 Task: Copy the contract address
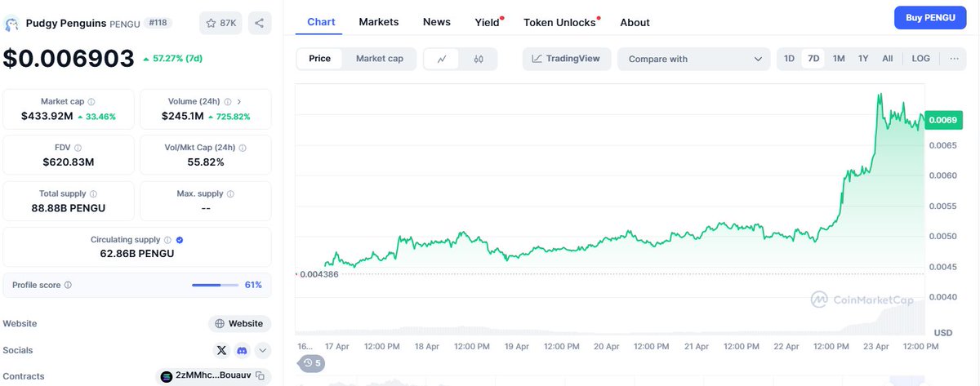[260, 376]
